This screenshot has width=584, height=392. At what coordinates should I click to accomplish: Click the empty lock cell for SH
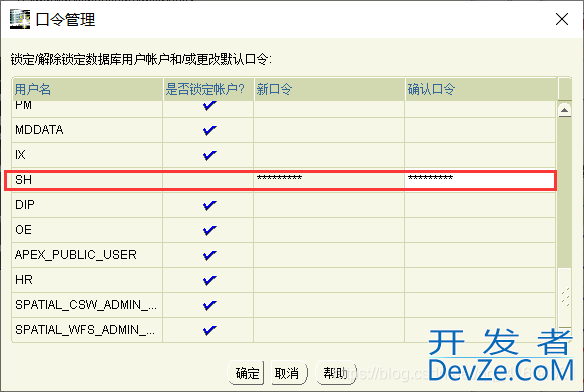208,180
